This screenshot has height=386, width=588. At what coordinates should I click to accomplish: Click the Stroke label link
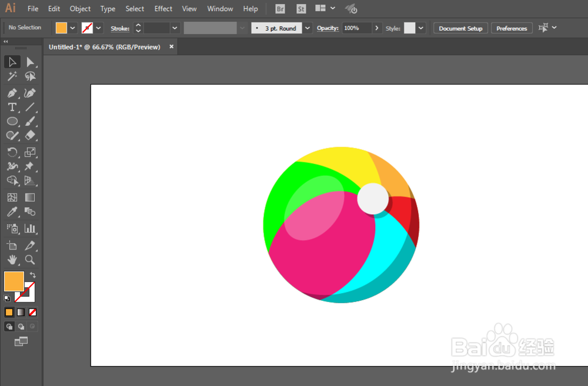(x=120, y=28)
